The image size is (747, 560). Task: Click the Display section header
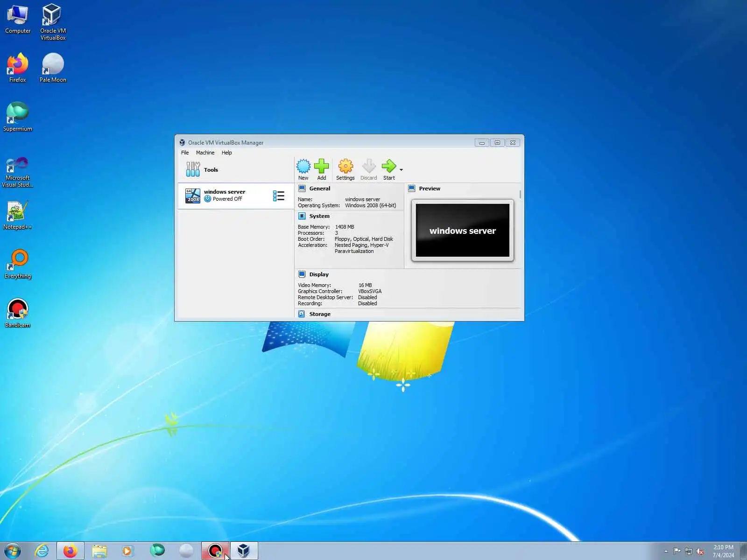(319, 274)
